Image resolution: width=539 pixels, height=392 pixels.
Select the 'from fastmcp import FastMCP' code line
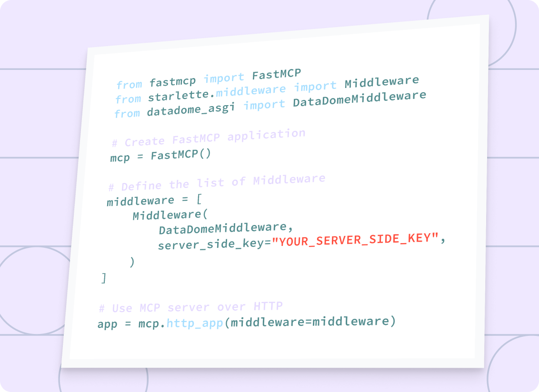coord(209,78)
